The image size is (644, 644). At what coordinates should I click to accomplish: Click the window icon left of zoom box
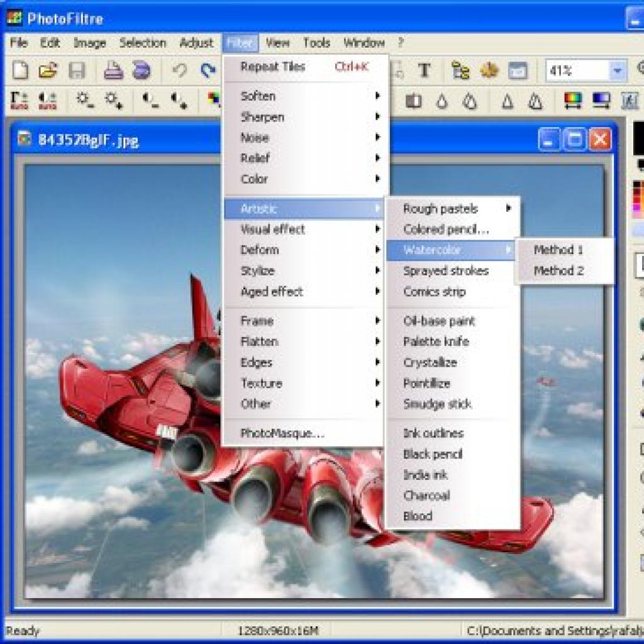coord(518,70)
